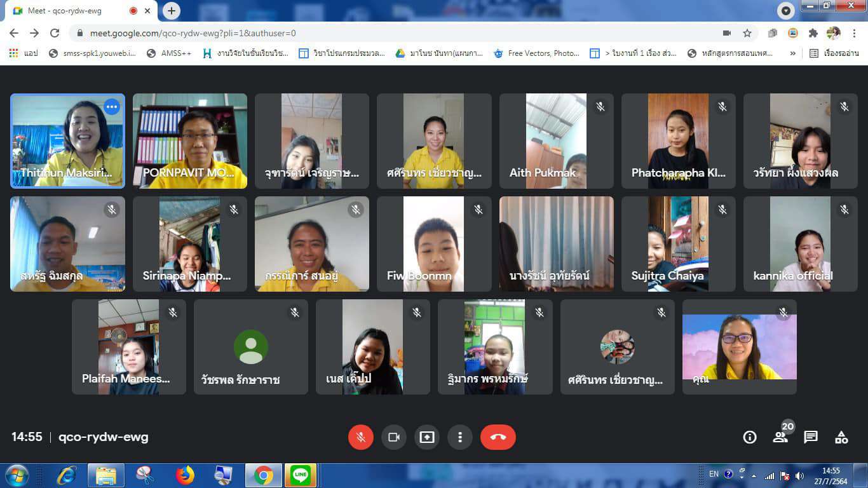Reload the Meet page
The height and width of the screenshot is (488, 868).
point(55,33)
